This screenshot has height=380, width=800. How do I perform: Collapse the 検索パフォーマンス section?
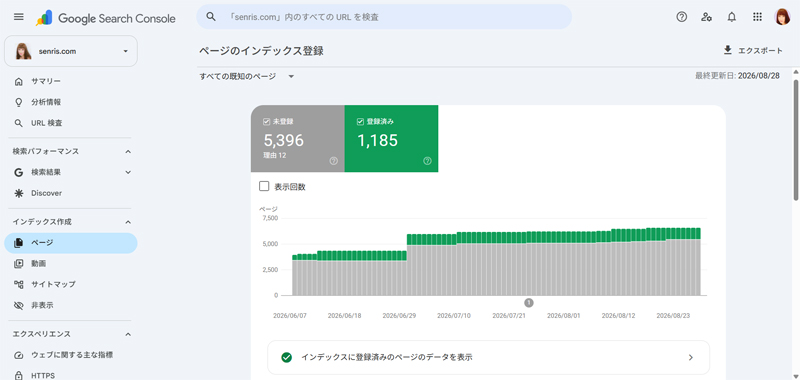[128, 151]
